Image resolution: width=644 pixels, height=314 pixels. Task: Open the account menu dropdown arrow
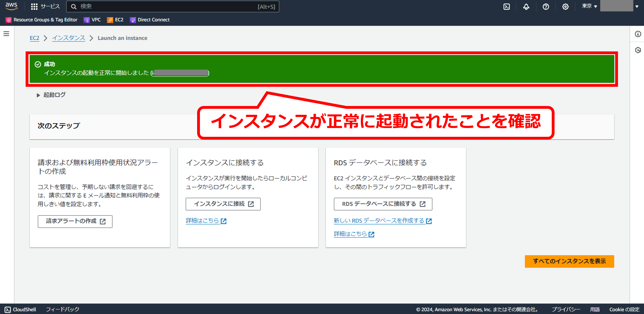coord(637,6)
